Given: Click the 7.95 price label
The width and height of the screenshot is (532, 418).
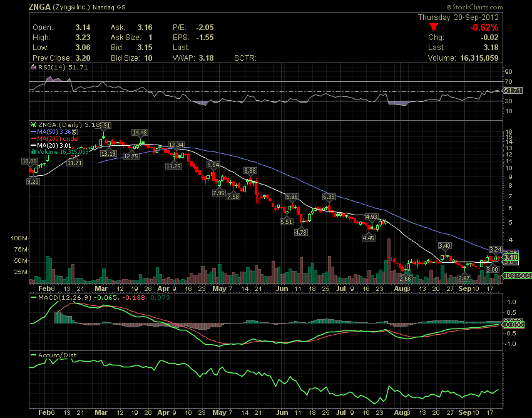Looking at the screenshot, I should pos(219,193).
